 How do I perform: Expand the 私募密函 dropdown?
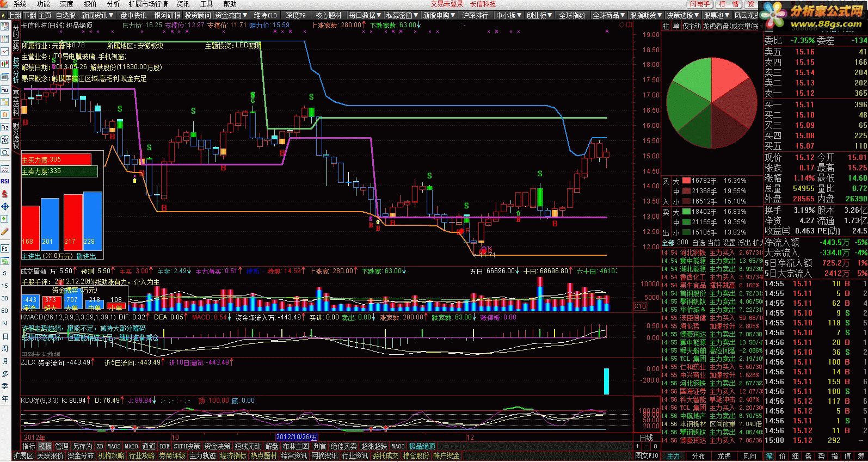(401, 15)
